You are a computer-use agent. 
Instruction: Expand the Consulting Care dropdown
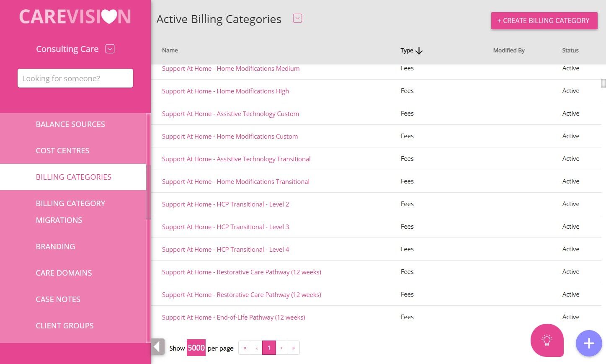(x=110, y=49)
